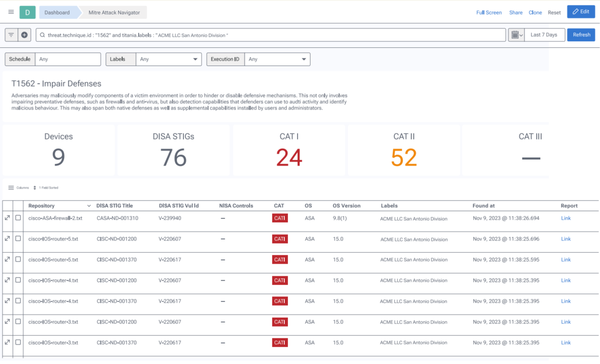600x364 pixels.
Task: Click the red CAT I badge in first row
Action: (279, 218)
